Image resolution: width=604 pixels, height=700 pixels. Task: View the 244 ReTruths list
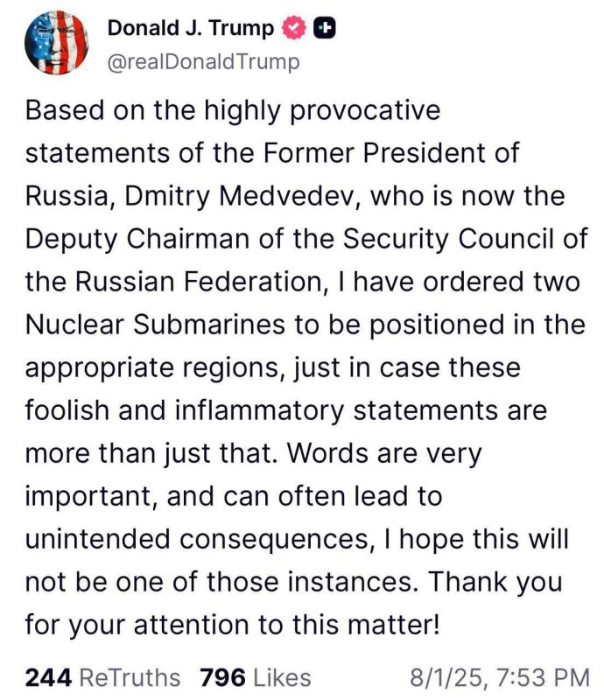pos(103,677)
